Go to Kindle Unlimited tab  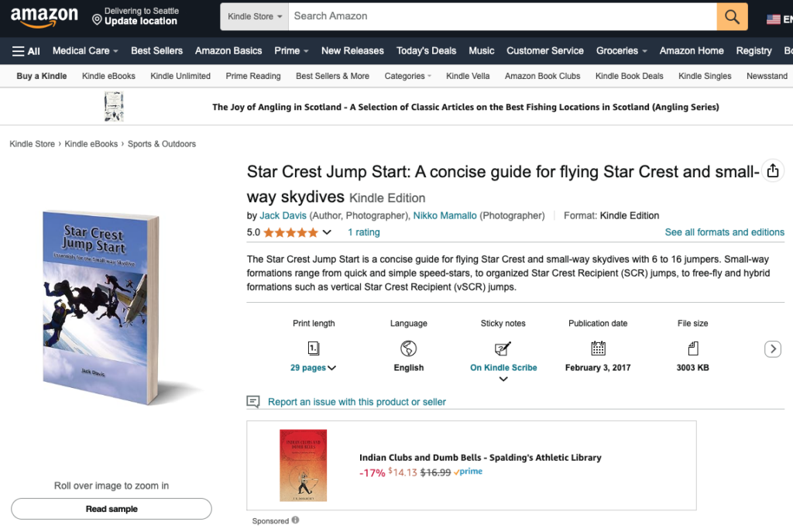(x=180, y=76)
